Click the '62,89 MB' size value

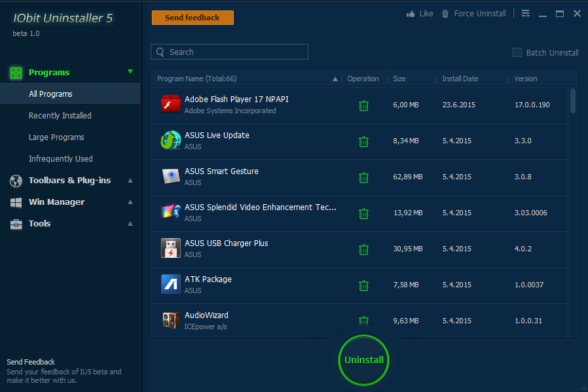408,177
